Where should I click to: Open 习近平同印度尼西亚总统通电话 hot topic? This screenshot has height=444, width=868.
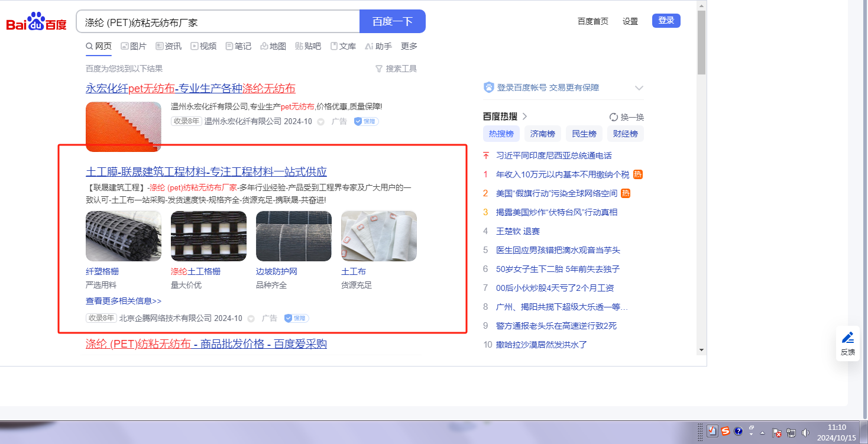tap(554, 155)
